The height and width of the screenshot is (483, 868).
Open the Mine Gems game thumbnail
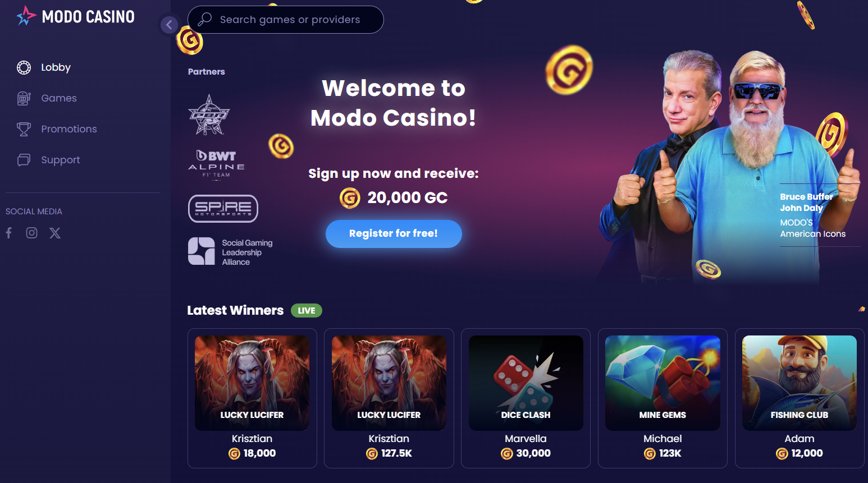663,383
